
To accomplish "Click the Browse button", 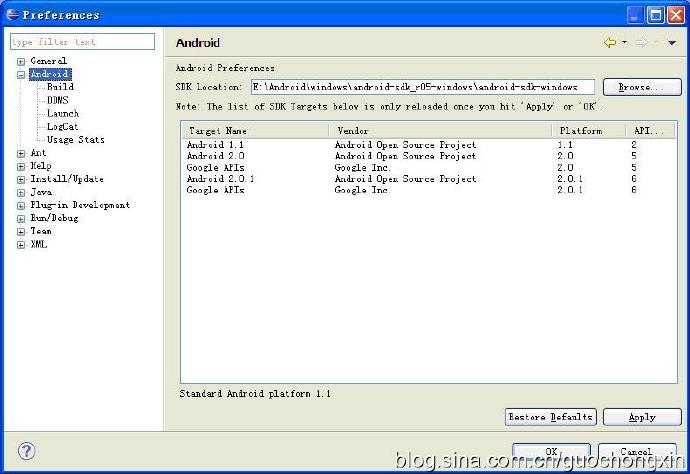I will pos(642,87).
